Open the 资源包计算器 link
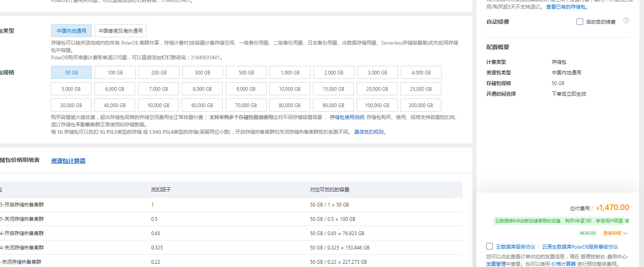This screenshot has width=644, height=267. point(68,161)
